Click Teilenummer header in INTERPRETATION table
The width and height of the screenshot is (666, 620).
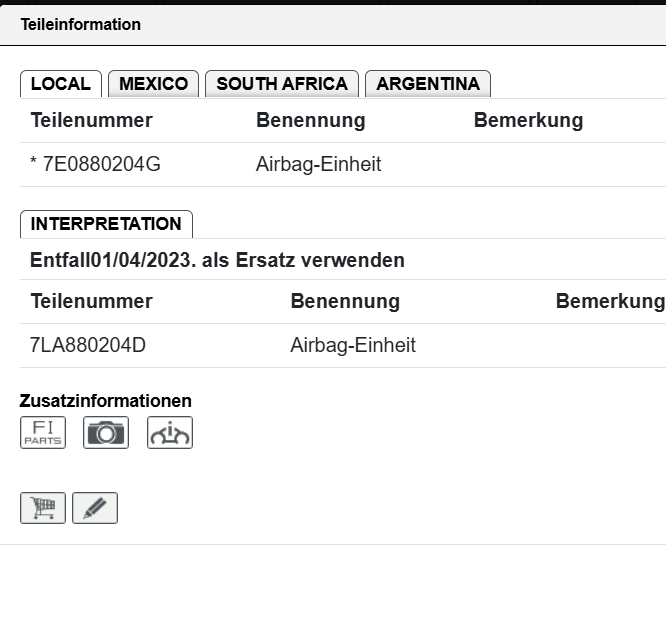(x=91, y=301)
